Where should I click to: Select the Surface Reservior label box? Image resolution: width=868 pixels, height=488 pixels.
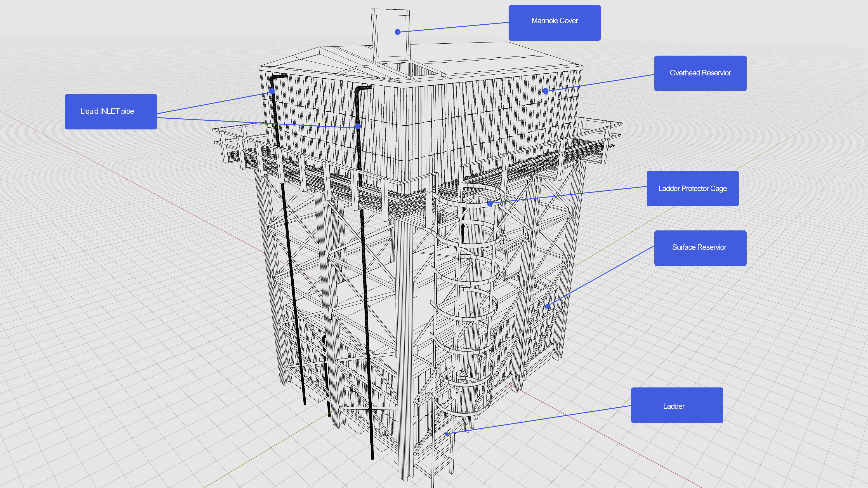[700, 248]
